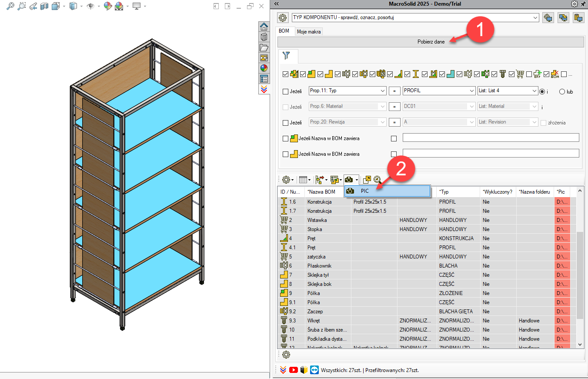The image size is (588, 379).
Task: Click the Display Style cube icon
Action: click(73, 6)
